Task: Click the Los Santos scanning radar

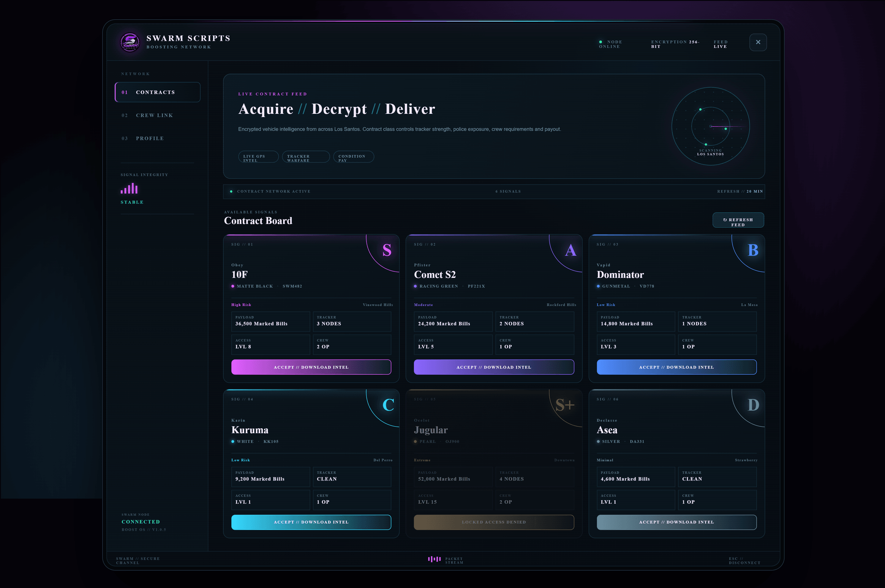Action: 710,126
